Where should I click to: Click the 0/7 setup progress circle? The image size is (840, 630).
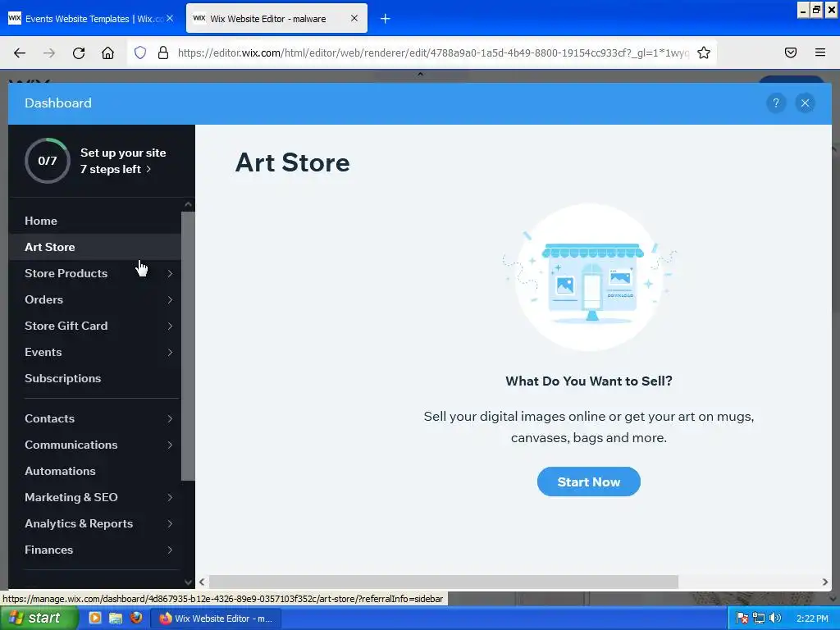[x=47, y=161]
